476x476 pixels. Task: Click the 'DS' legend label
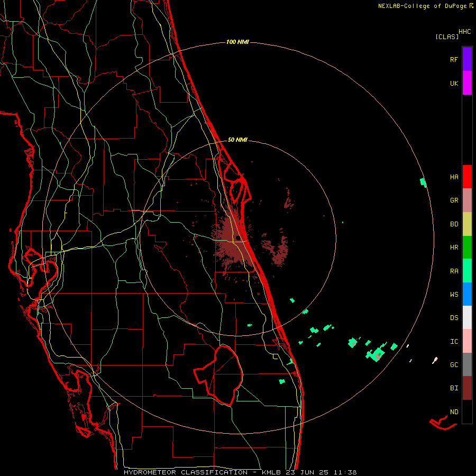pos(454,318)
